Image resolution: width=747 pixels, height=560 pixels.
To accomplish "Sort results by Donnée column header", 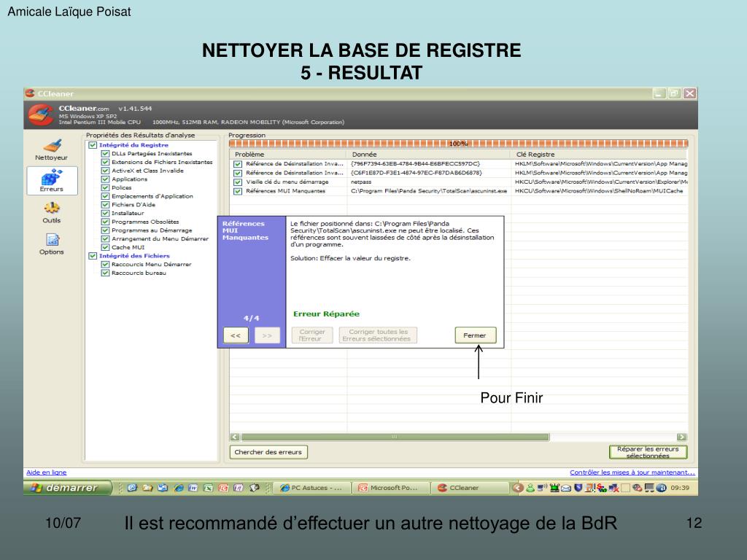I will 429,155.
